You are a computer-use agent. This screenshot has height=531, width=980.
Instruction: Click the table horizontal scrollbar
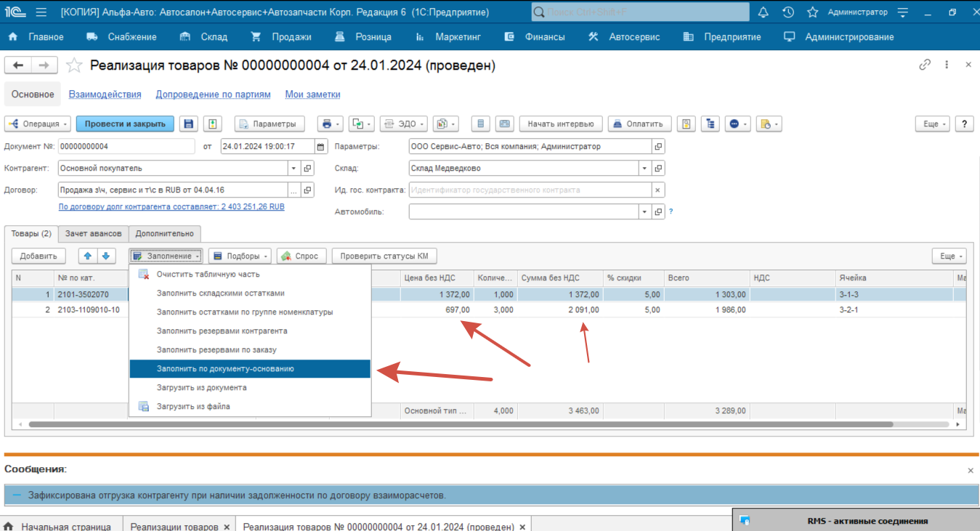click(x=460, y=423)
